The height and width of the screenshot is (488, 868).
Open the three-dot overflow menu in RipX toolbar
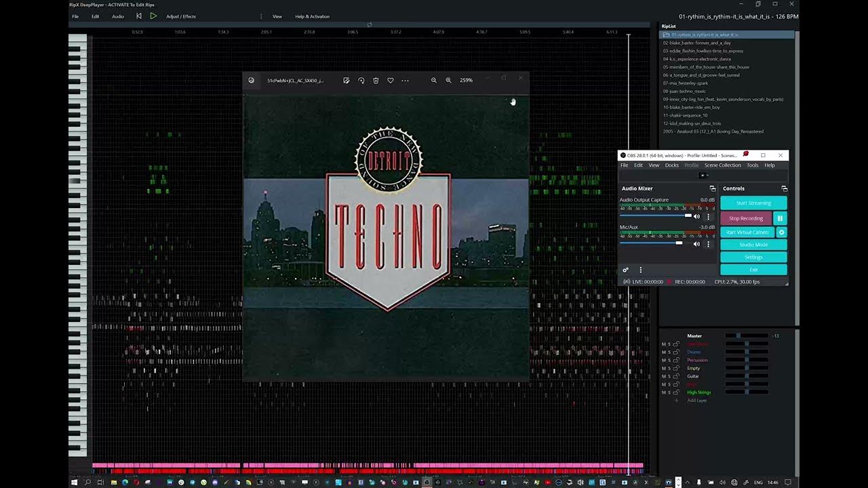261,16
